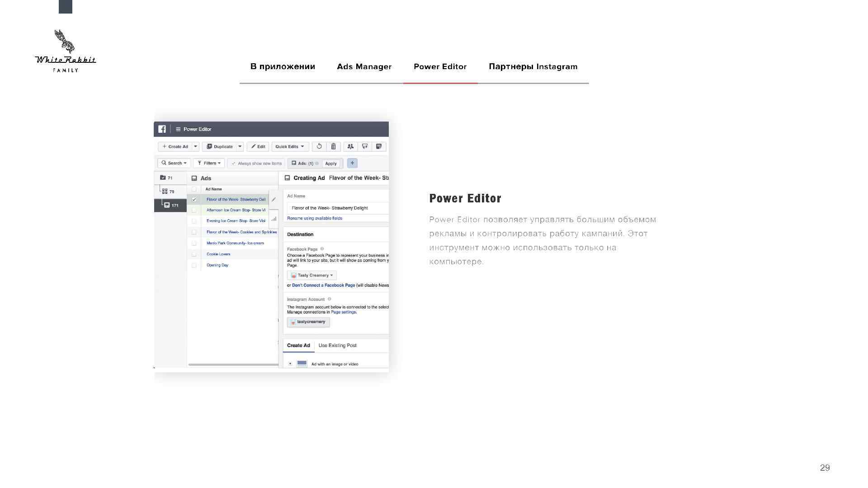The image size is (868, 488).
Task: Switch to Use Existing Post tab
Action: tap(337, 345)
